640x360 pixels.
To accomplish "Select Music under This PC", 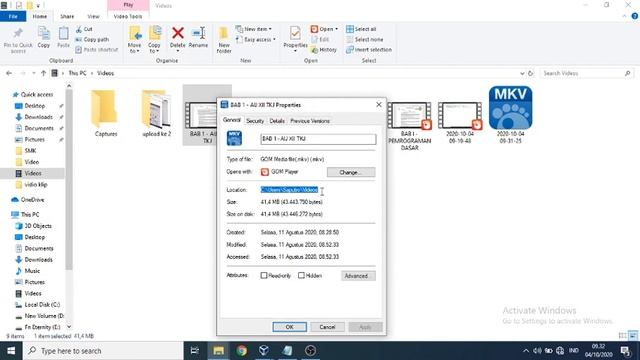I will coord(32,271).
